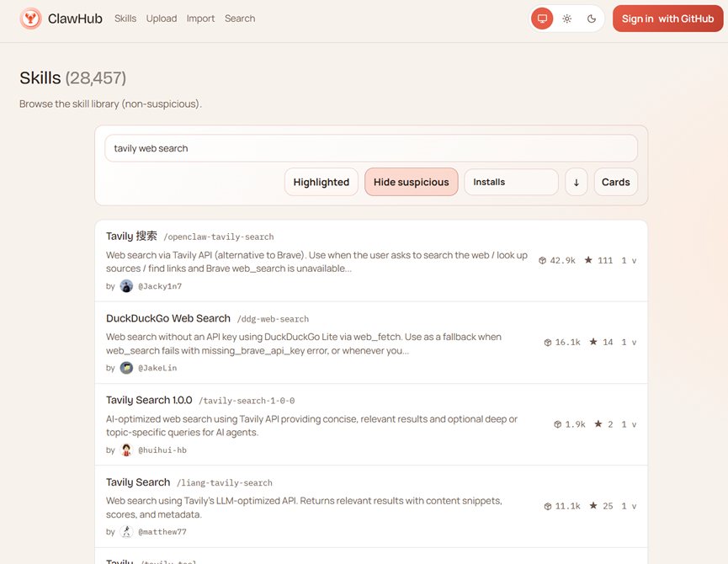The image size is (728, 564).
Task: Click the @Jacky1n7 avatar image
Action: pos(126,286)
